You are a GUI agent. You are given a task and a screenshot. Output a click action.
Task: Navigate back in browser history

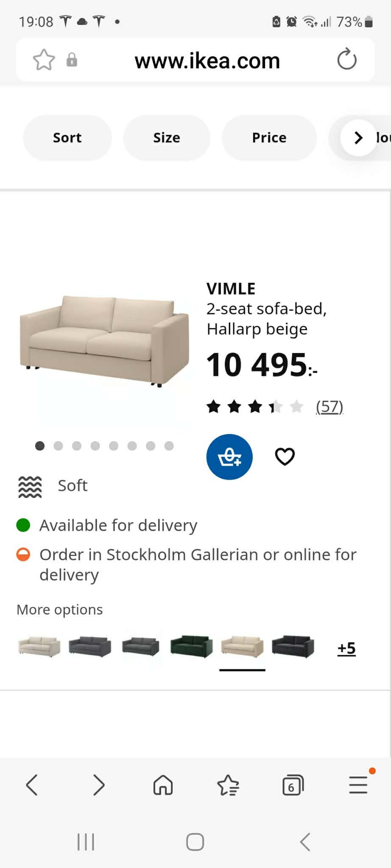click(32, 785)
